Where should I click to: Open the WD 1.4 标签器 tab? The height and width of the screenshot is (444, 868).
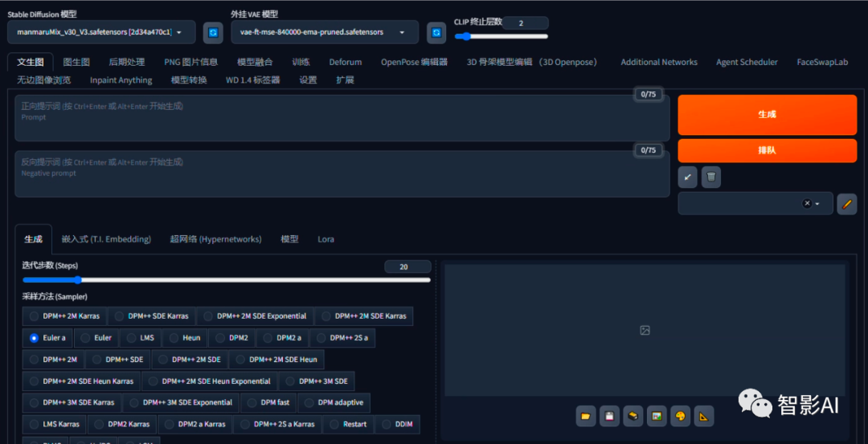(x=253, y=80)
